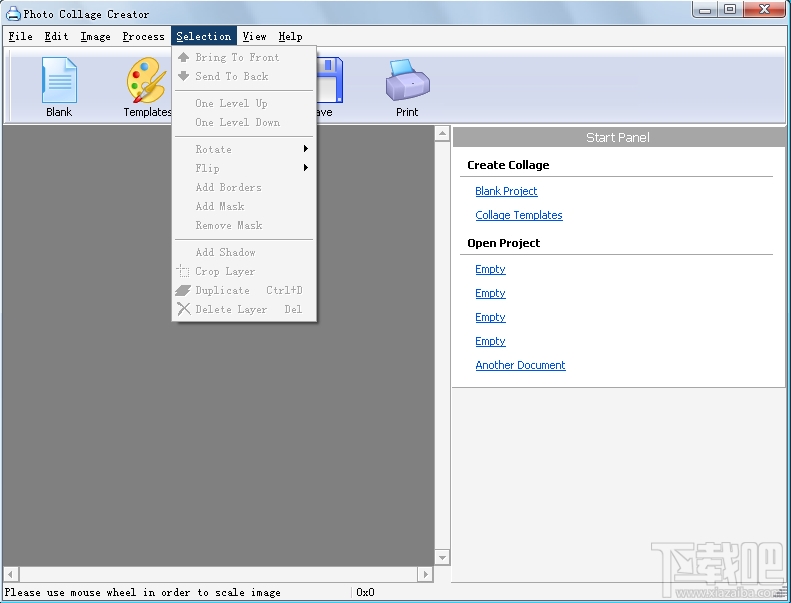Viewport: 791px width, 603px height.
Task: Open the Blank Project link
Action: click(x=506, y=191)
